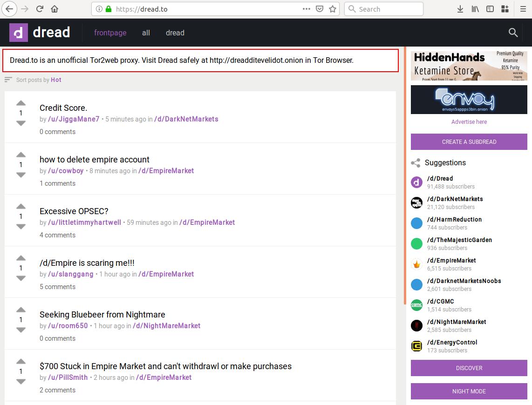Screen dimensions: 532x405
Task: Open user /u/PillSmith profile
Action: click(x=68, y=378)
